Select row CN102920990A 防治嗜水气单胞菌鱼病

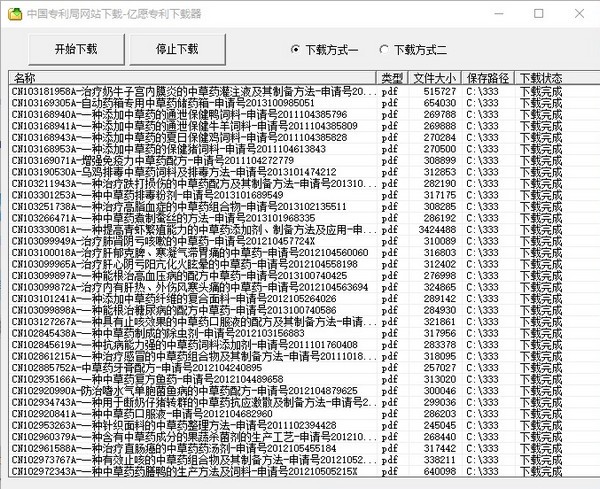pyautogui.click(x=304, y=391)
